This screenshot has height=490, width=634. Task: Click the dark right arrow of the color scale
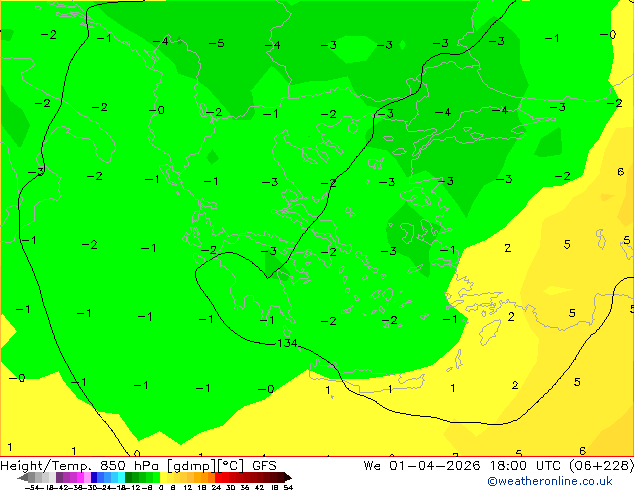(x=288, y=478)
